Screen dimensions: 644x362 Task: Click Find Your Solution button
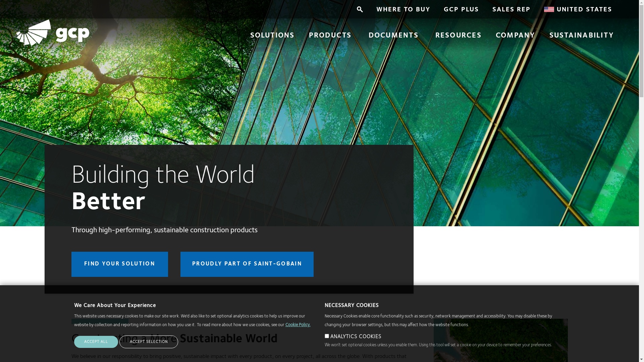point(120,264)
